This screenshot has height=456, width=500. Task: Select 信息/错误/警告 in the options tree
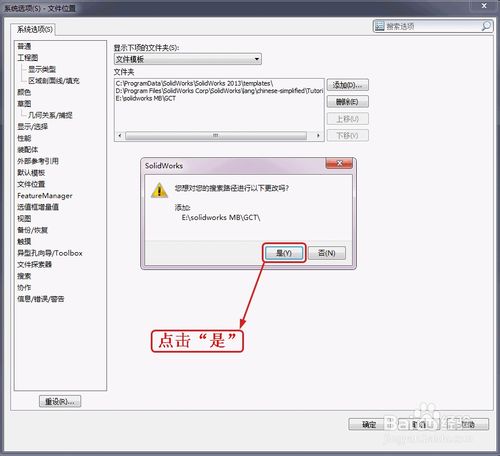[40, 299]
